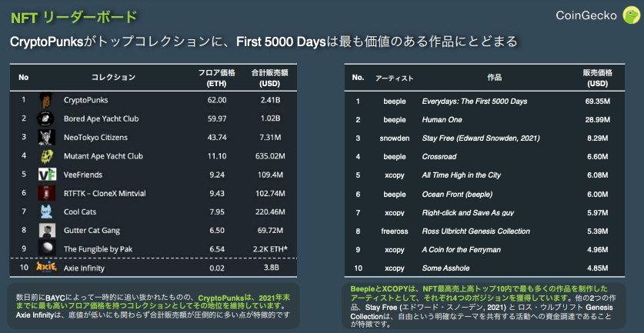Screen dimensions: 644x333
Task: Select the Bored Ape Yacht Club name
Action: (101, 119)
